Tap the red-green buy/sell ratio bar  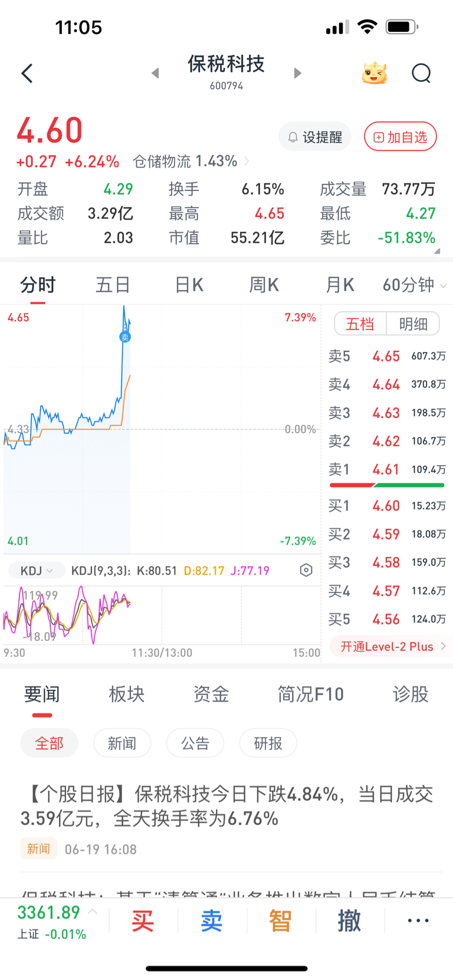[x=387, y=485]
